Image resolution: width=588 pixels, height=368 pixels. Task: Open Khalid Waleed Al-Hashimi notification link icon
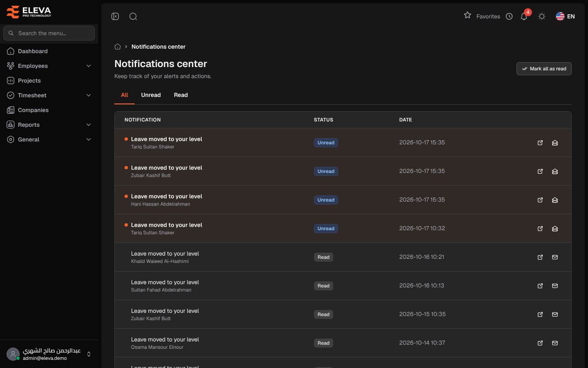[540, 257]
